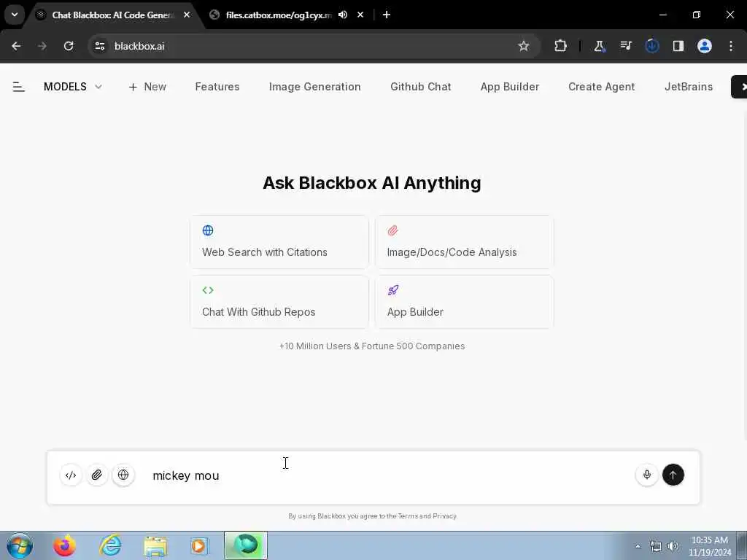Open the taskbar clock showing 10:35 AM

coord(710,546)
